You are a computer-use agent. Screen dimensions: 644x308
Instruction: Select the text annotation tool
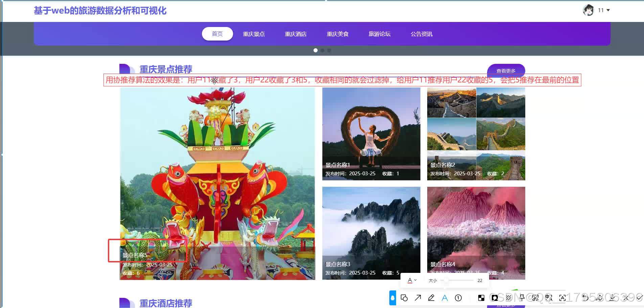(444, 298)
